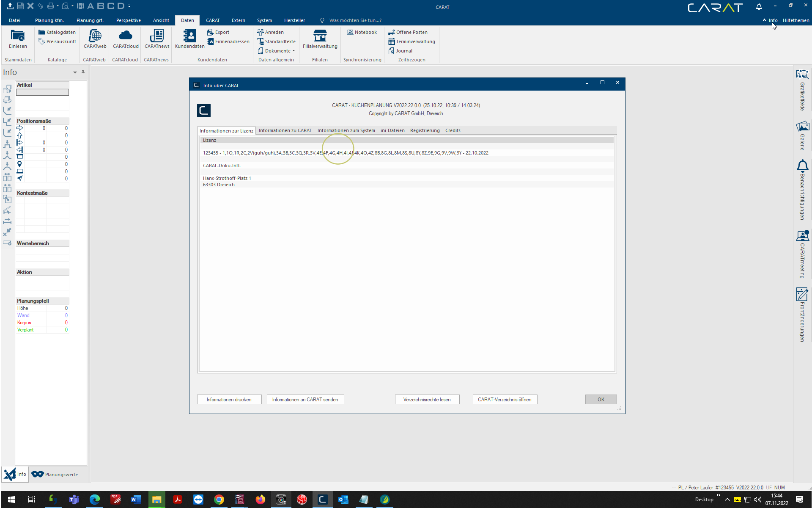Collapse the ribbon with the arrow
The width and height of the screenshot is (812, 508).
pos(764,20)
